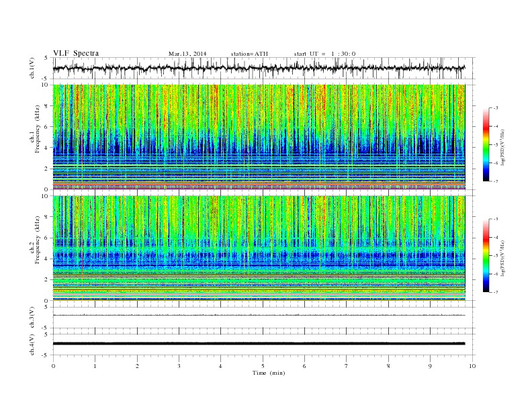Click the "ch.4(V)" axis label
532x411 pixels.
tap(32, 345)
